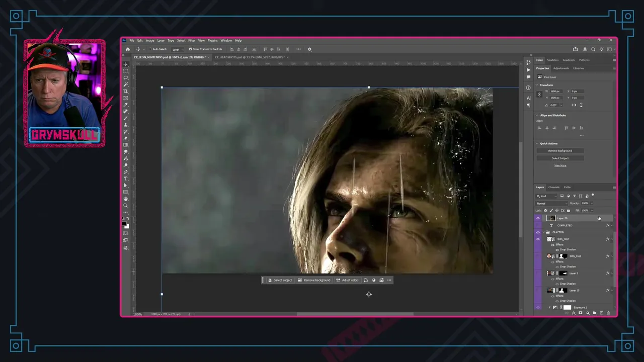Open the Swatches tab

click(x=553, y=60)
